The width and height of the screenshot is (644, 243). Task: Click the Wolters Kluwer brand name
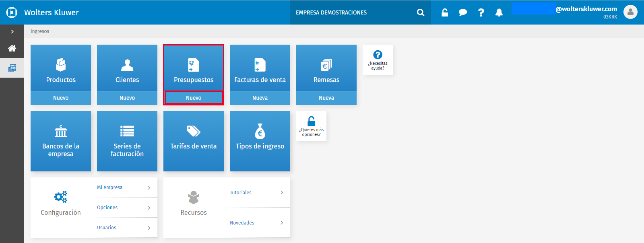point(52,12)
